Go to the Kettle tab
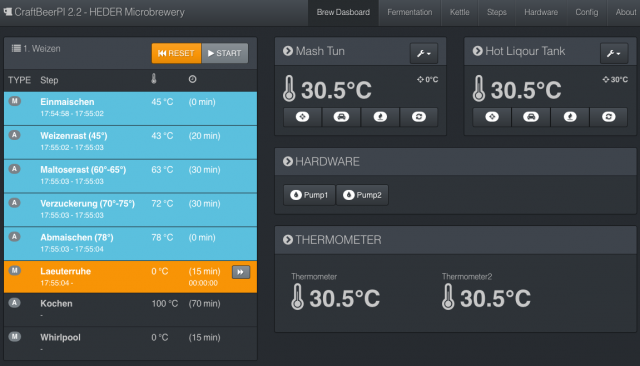The image size is (640, 366). tap(460, 12)
